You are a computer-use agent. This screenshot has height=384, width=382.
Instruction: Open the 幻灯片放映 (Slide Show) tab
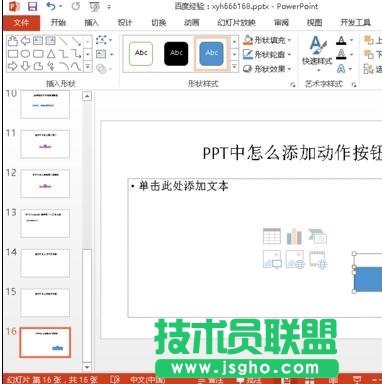coord(236,23)
